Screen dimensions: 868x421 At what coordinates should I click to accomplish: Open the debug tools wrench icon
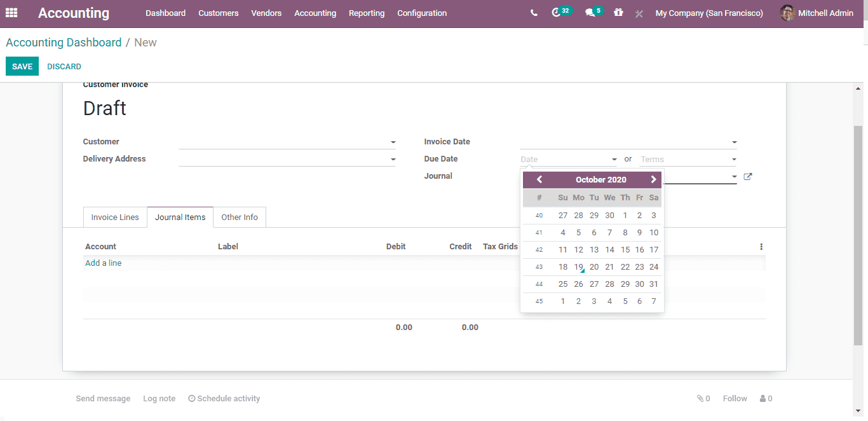(x=639, y=13)
